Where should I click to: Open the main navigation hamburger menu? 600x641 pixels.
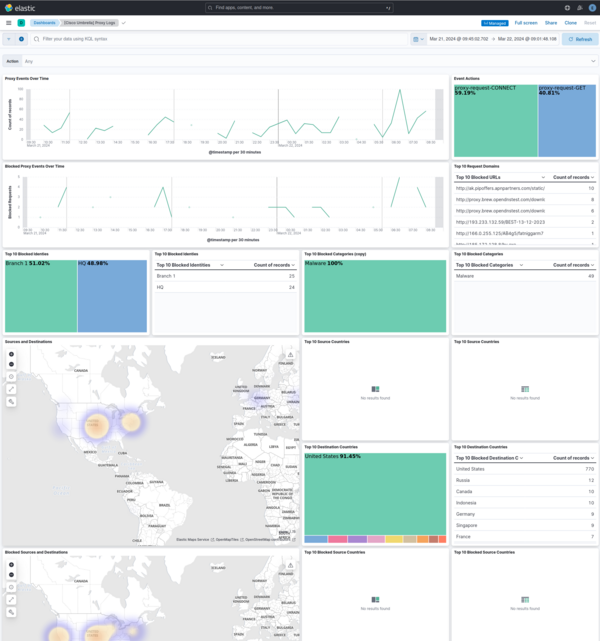point(8,21)
